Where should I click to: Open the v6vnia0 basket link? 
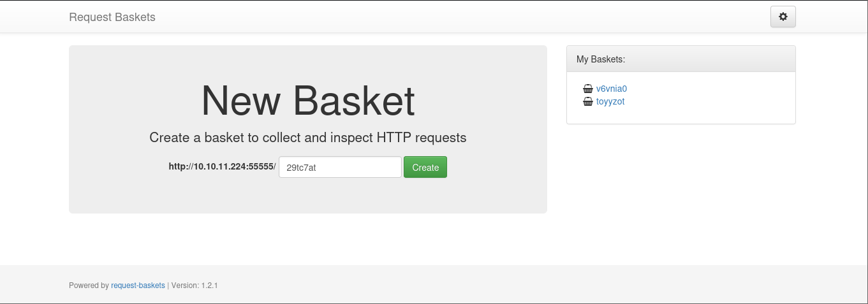(611, 89)
